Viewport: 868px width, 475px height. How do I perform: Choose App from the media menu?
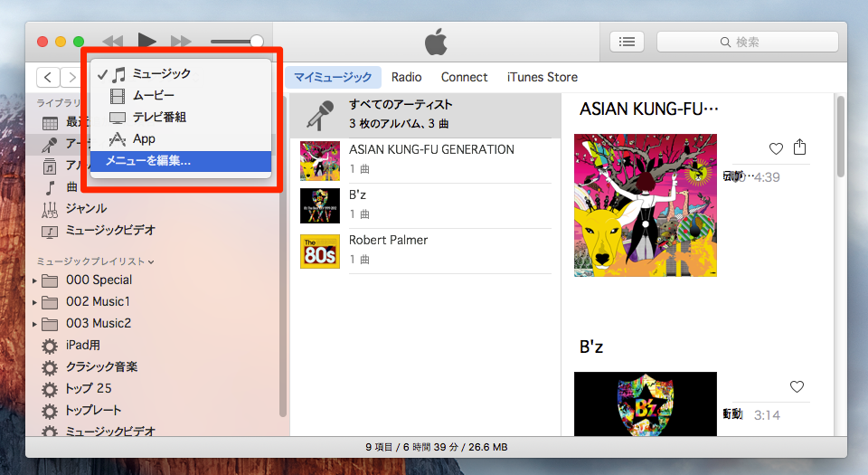click(181, 138)
